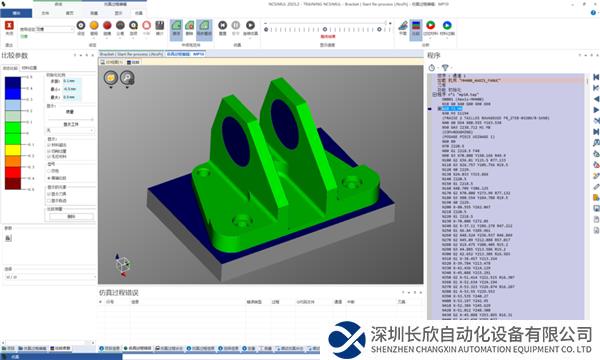Click the first view sub-tab above viewport
600x360 pixels.
point(112,62)
